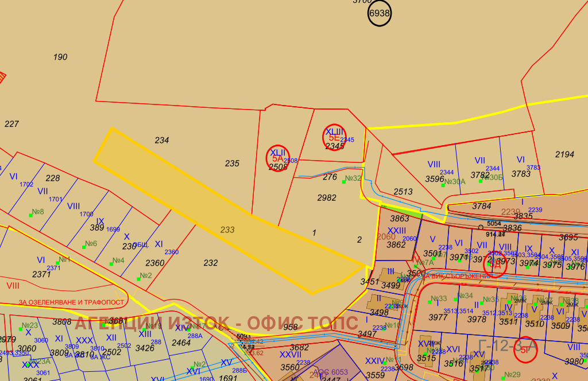The height and width of the screenshot is (381, 588).
Task: Select parcel 2982 label
Action: click(x=327, y=197)
